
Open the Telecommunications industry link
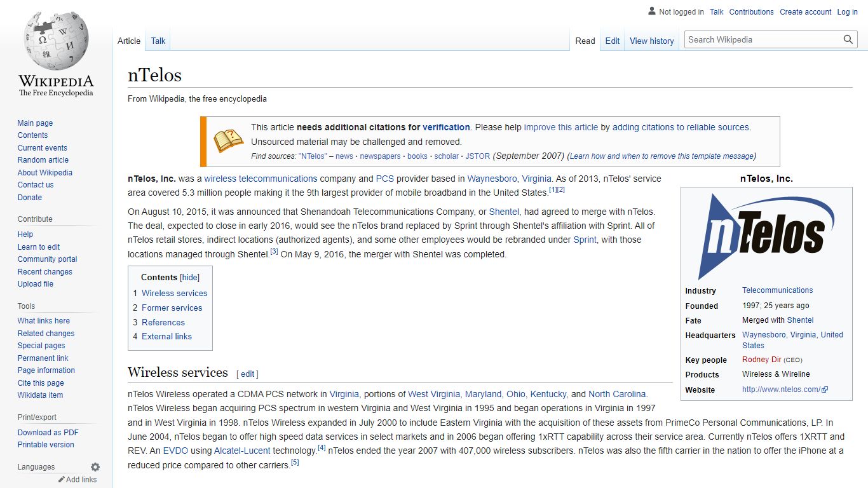[777, 290]
